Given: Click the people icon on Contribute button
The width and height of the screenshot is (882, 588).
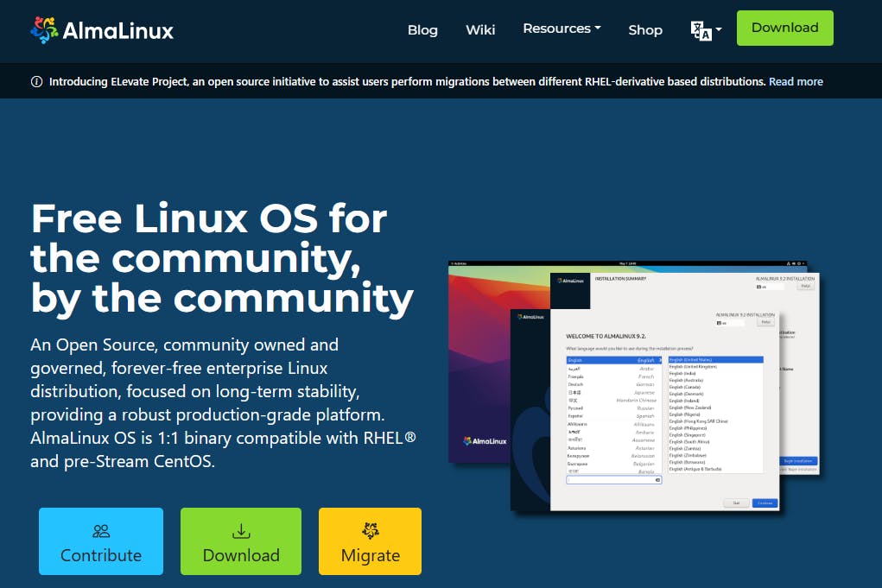Looking at the screenshot, I should [x=101, y=531].
